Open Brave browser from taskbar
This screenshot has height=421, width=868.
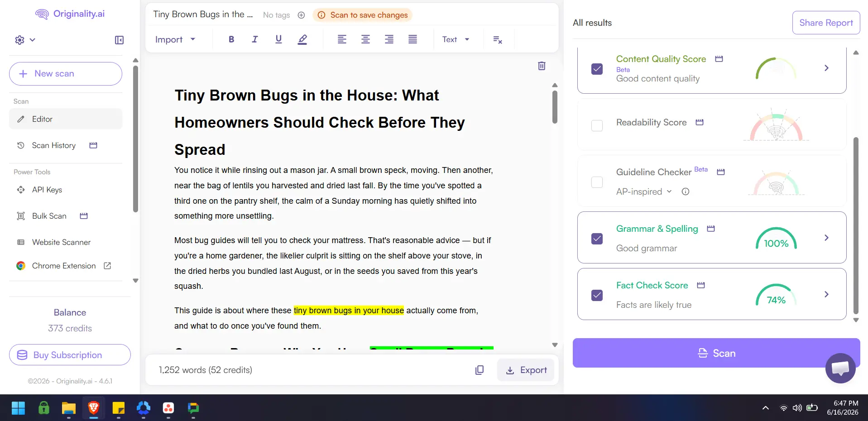(x=94, y=408)
